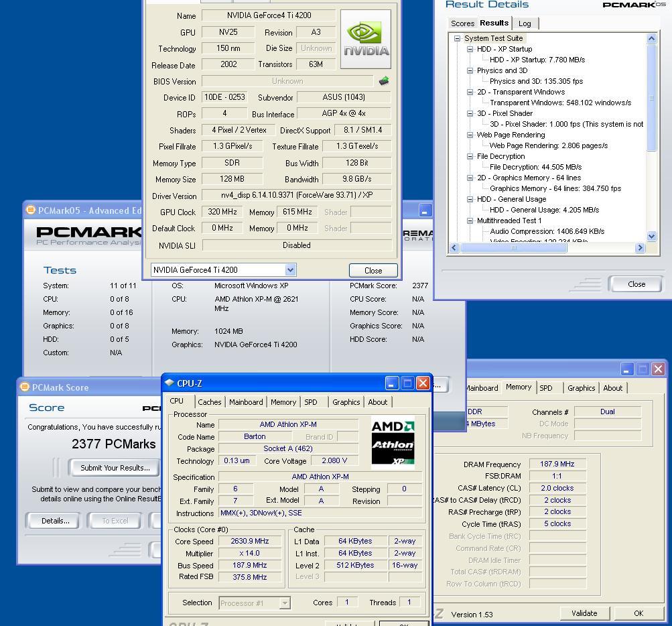The width and height of the screenshot is (672, 626).
Task: Collapse the 3D - Pixel Shader node
Action: tap(470, 113)
